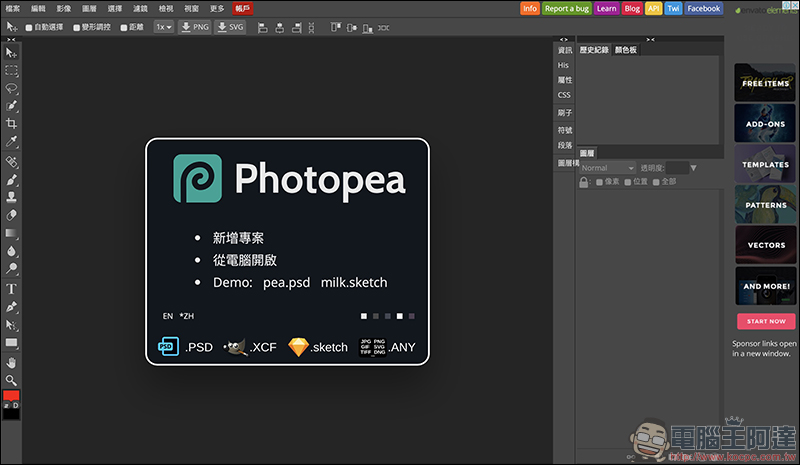Select the Brush tool

coord(11,180)
